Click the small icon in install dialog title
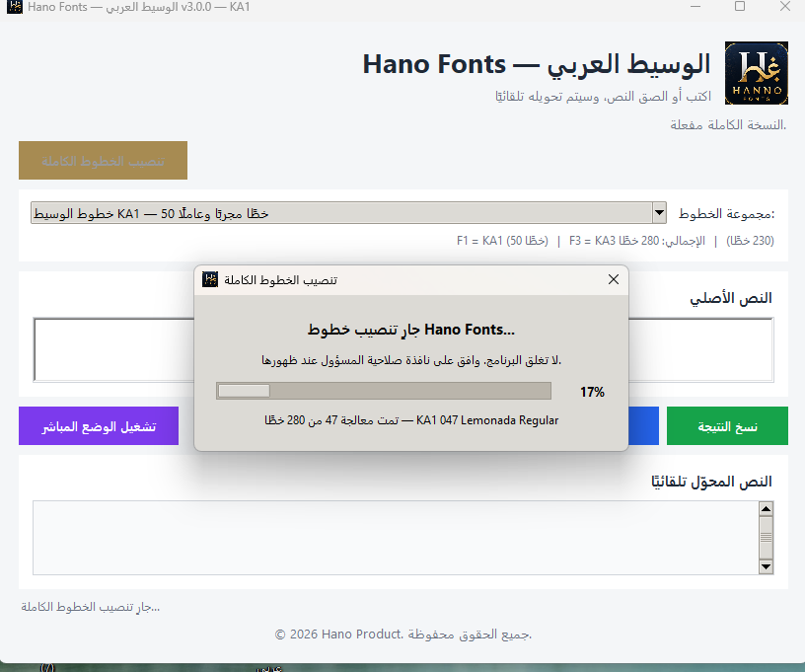The height and width of the screenshot is (672, 805). [x=210, y=279]
